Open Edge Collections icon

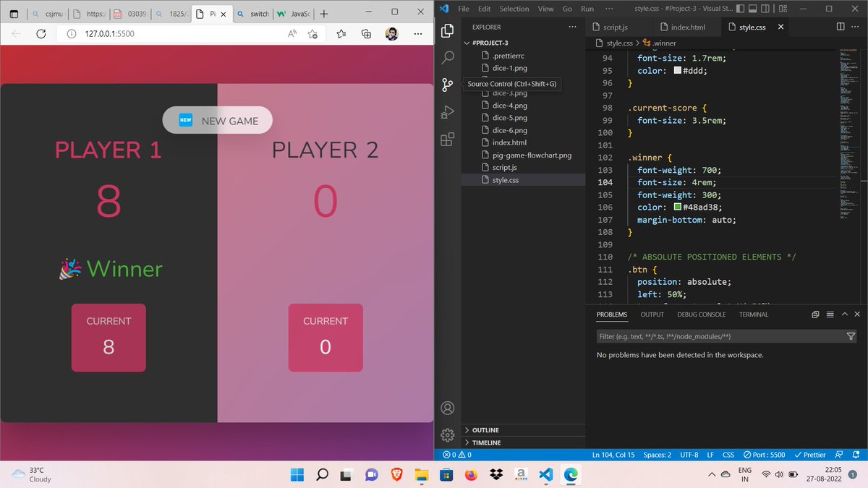[367, 33]
